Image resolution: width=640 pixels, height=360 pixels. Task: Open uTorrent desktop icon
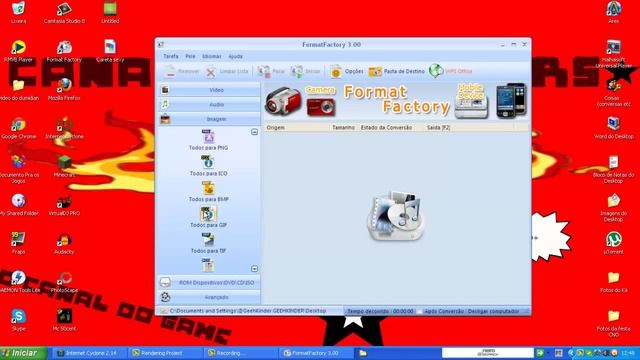coord(613,244)
